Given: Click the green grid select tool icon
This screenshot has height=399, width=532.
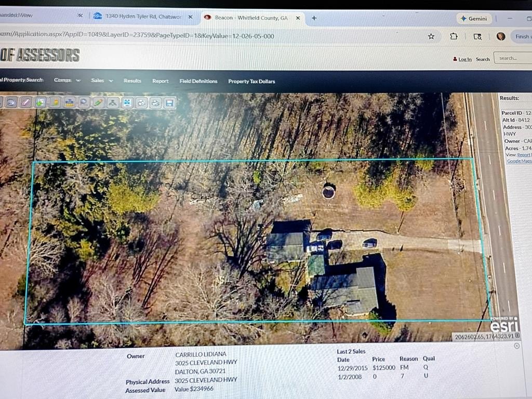Looking at the screenshot, I should (x=41, y=102).
